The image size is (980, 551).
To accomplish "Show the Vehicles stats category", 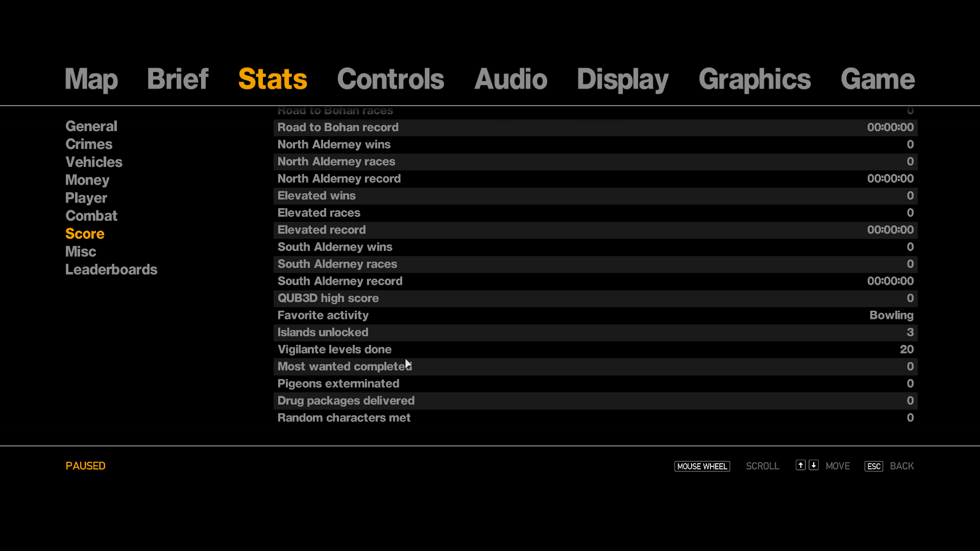I will click(x=94, y=162).
